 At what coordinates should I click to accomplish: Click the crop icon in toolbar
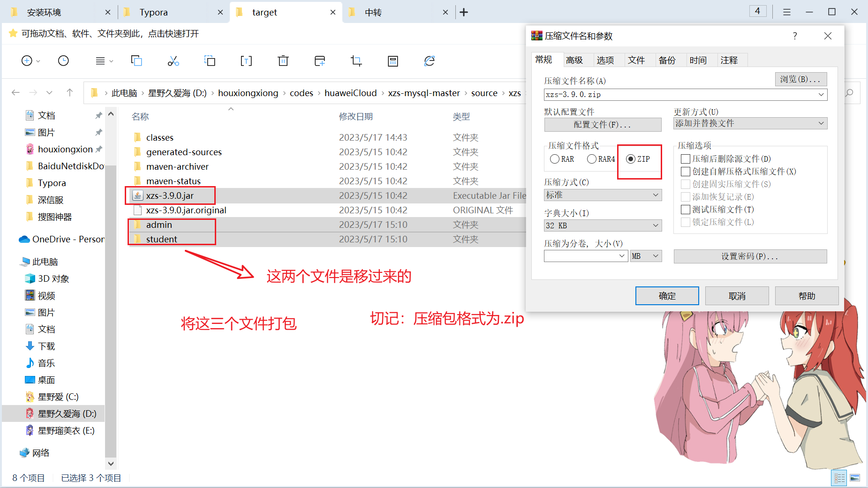point(356,61)
